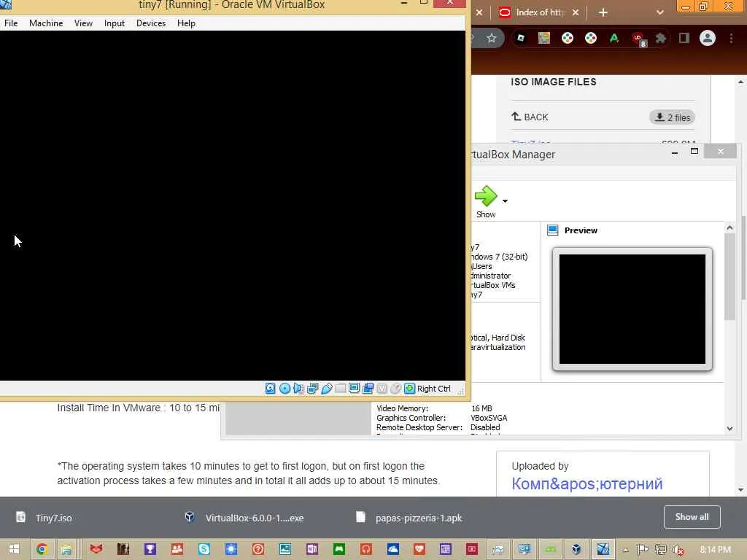Click the green keyboard capture arrow icon
Viewport: 747px width, 560px height.
(409, 389)
